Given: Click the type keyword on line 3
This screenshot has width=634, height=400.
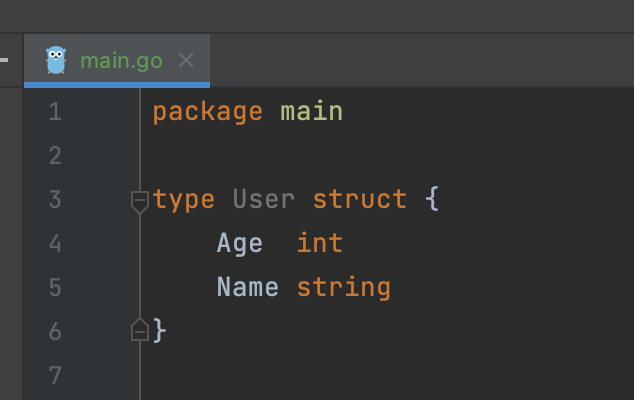Looking at the screenshot, I should 184,200.
